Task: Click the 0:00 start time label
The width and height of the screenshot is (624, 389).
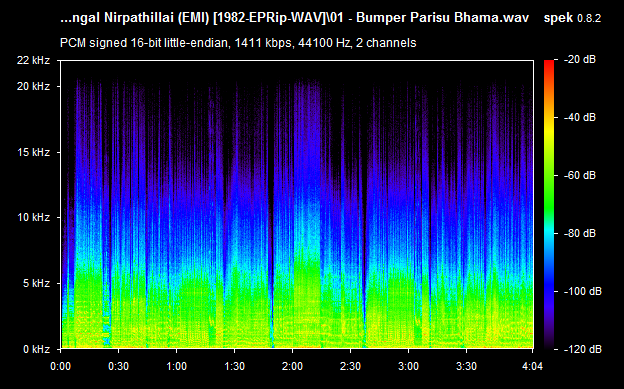Action: [60, 366]
